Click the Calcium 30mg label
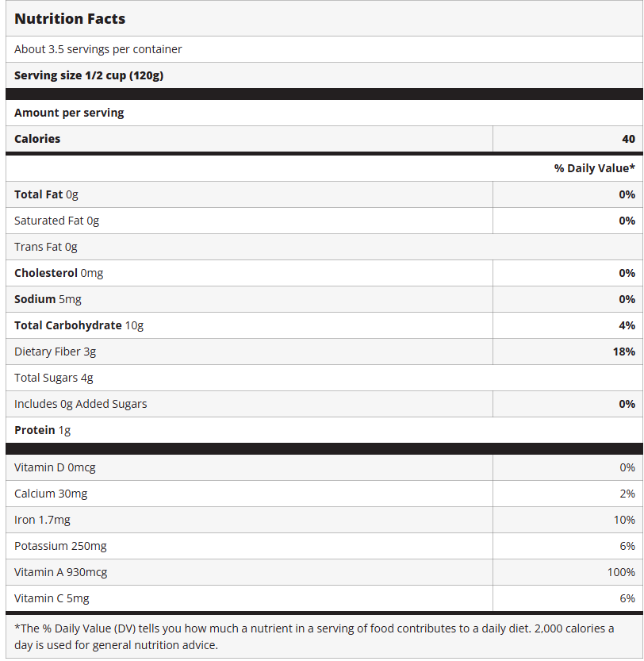644x661 pixels. click(x=51, y=494)
